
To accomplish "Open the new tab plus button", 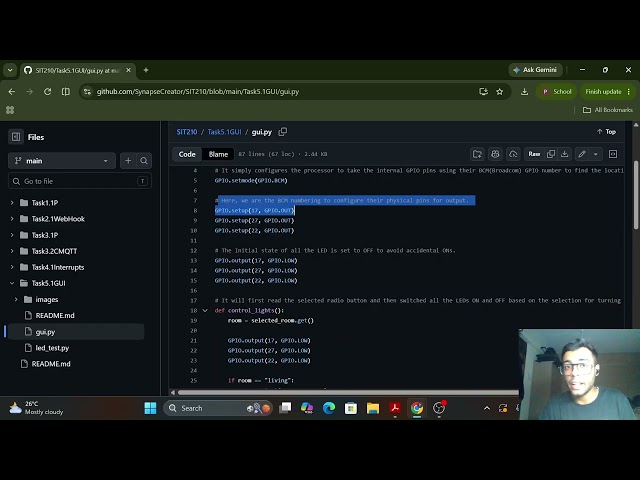I will tap(146, 70).
